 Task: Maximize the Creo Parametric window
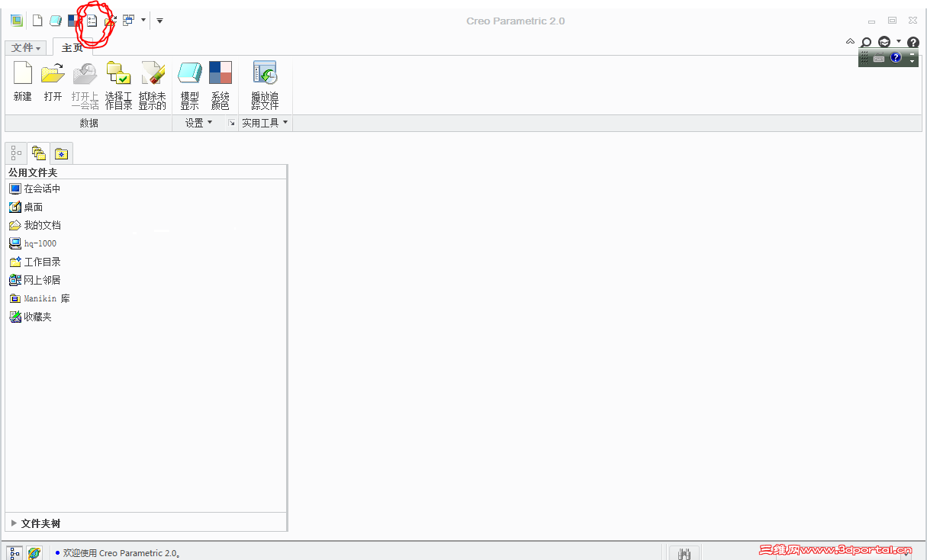pyautogui.click(x=892, y=21)
